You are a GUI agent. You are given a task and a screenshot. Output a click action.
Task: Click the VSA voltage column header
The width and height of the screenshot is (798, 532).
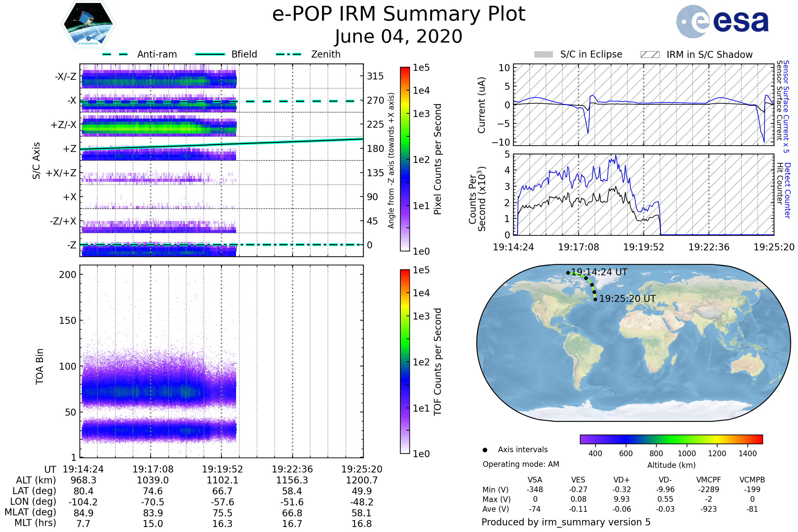(535, 480)
